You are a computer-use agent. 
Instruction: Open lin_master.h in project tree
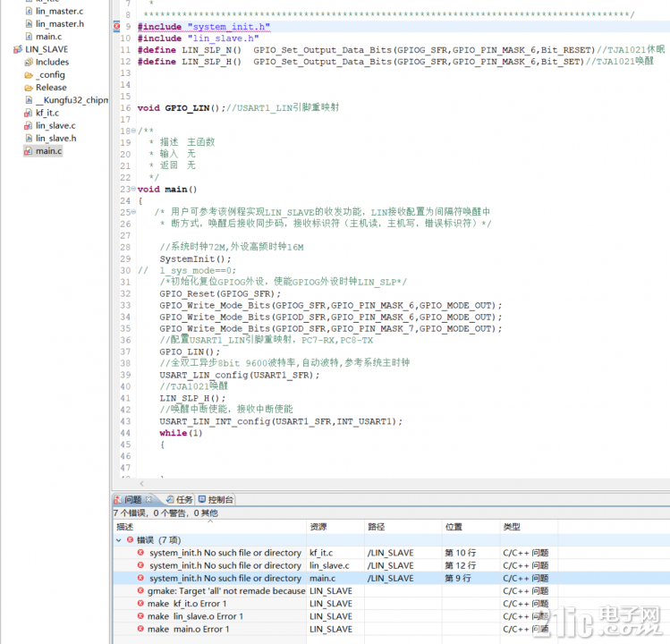point(59,24)
